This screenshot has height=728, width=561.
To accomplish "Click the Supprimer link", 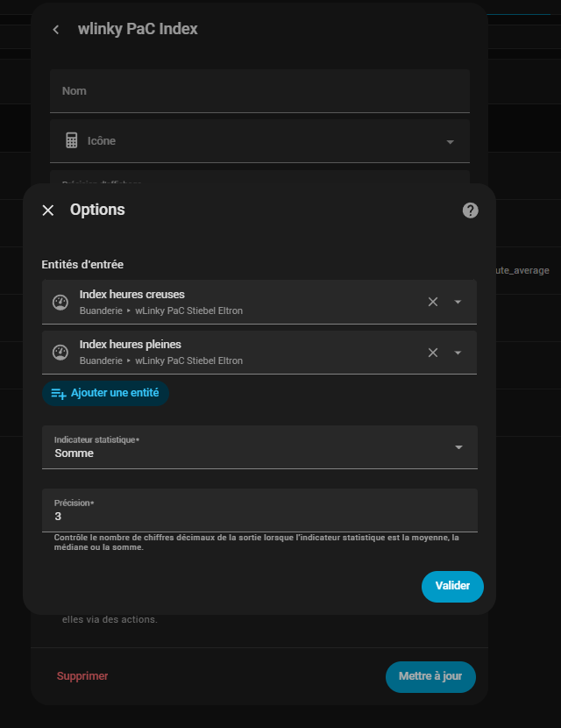I will point(82,676).
